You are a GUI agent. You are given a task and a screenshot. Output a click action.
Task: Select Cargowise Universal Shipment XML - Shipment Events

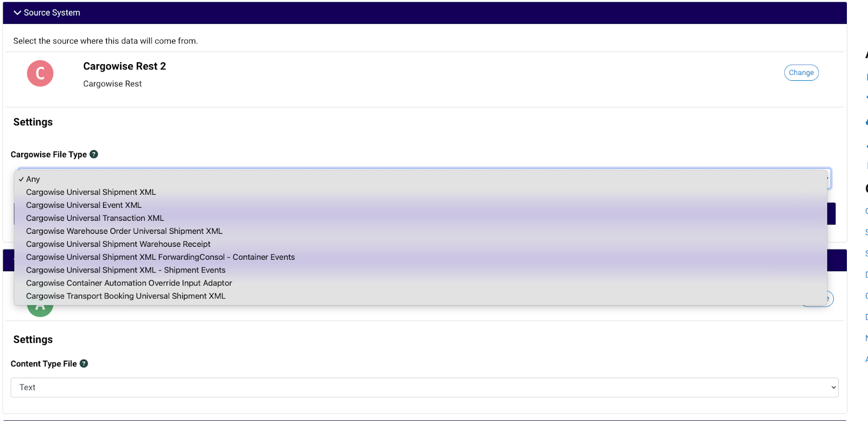(x=420, y=270)
